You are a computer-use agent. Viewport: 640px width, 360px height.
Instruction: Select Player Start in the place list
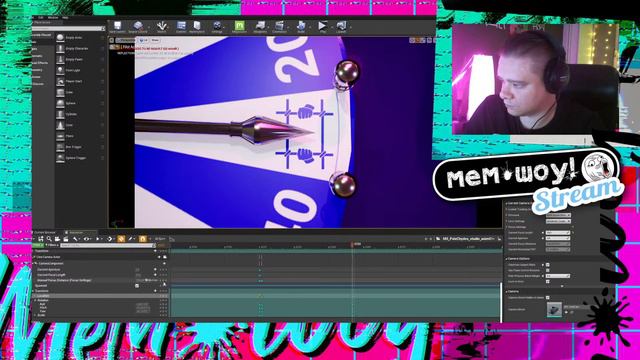pyautogui.click(x=80, y=82)
